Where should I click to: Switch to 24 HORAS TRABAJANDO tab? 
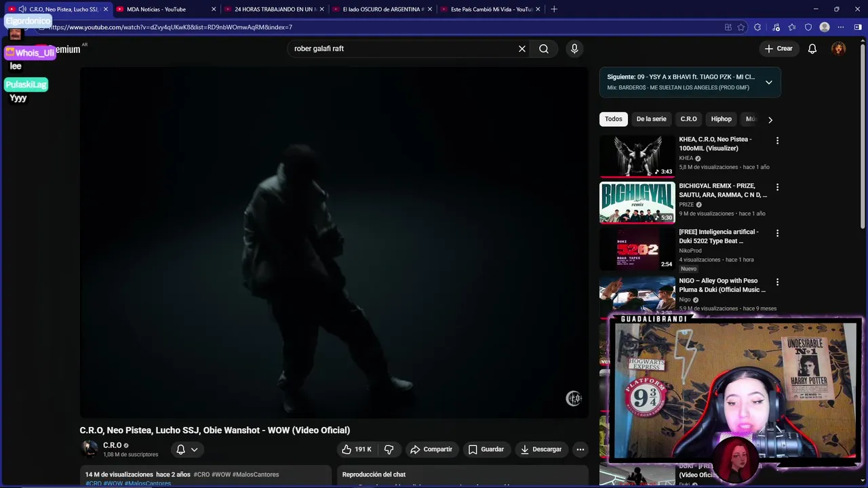point(275,9)
